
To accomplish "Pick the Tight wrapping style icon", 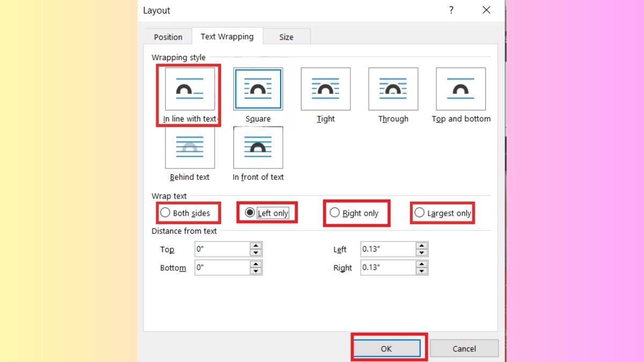I will pyautogui.click(x=326, y=89).
